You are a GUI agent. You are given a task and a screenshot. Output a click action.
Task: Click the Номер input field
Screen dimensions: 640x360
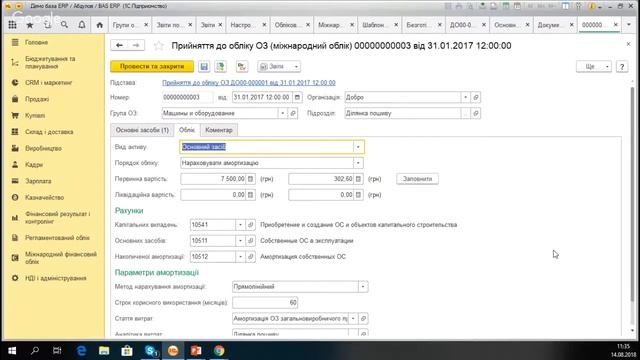[187, 97]
